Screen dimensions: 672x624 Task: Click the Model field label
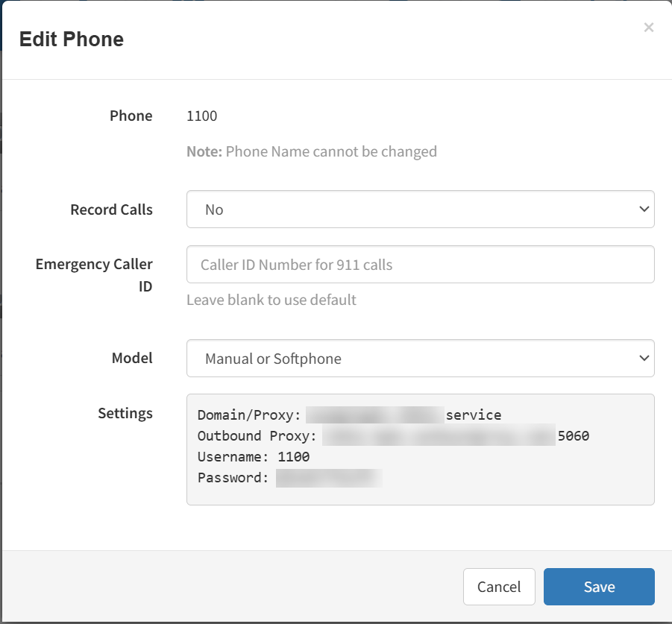click(132, 358)
